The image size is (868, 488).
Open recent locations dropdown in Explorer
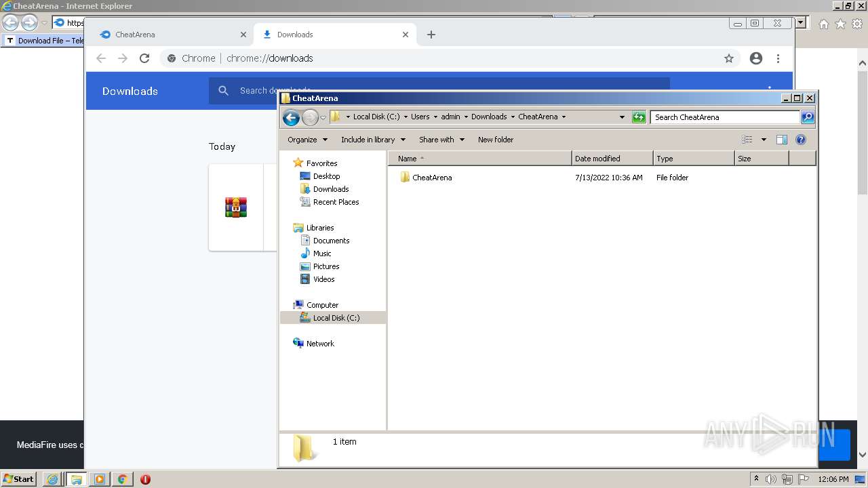323,117
